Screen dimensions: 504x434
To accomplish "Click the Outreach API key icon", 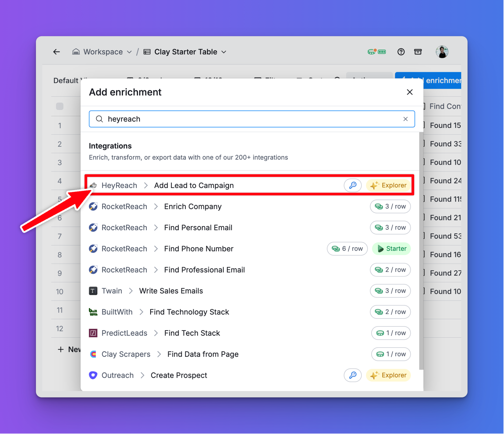I will coord(352,375).
